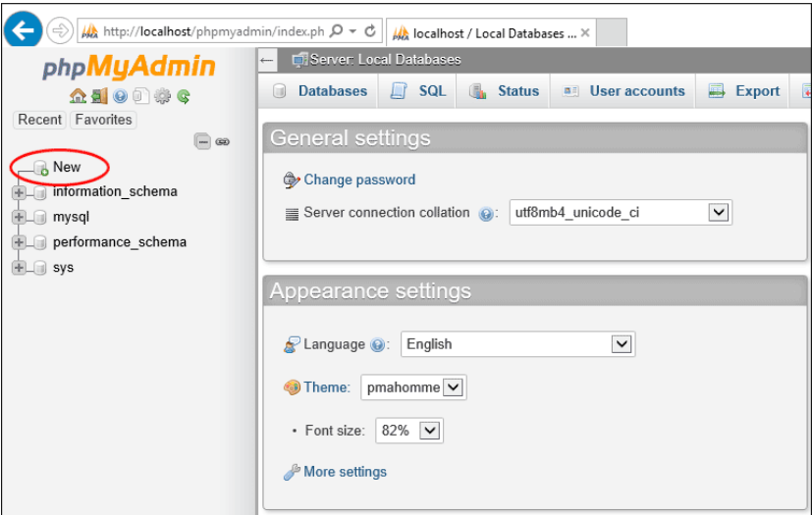Open the Export tab
The height and width of the screenshot is (515, 812).
tap(742, 91)
